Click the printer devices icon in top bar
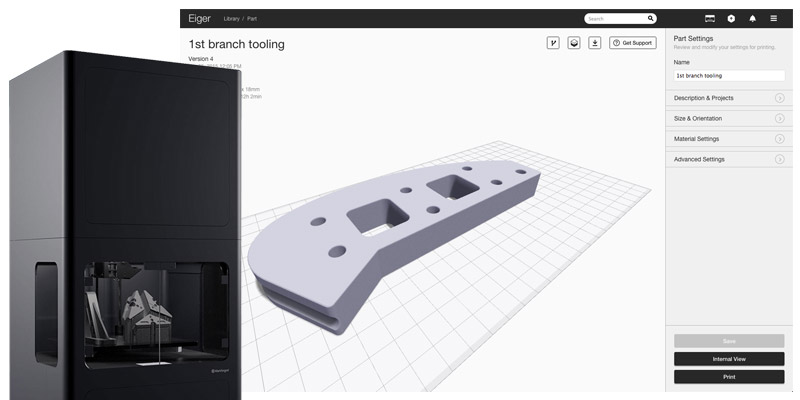800x400 pixels. click(x=710, y=18)
